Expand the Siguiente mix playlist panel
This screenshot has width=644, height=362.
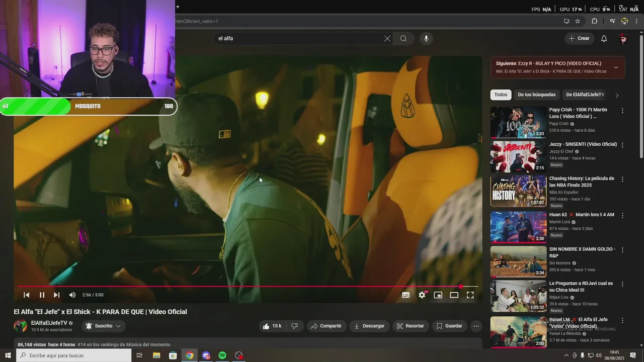click(616, 67)
